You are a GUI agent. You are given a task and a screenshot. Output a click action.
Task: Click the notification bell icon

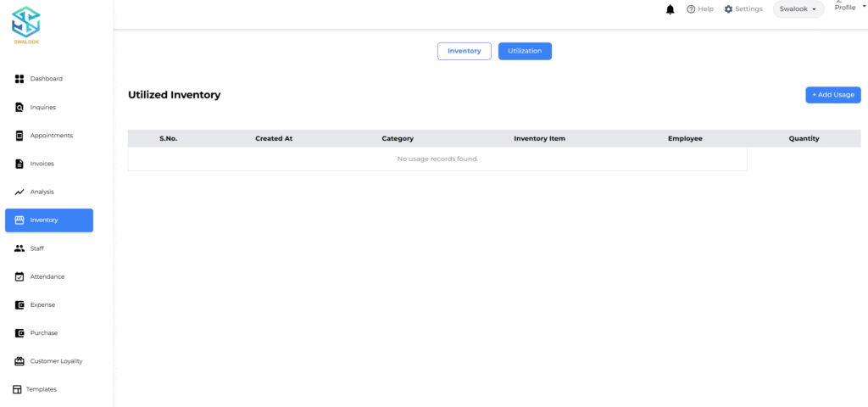click(670, 9)
